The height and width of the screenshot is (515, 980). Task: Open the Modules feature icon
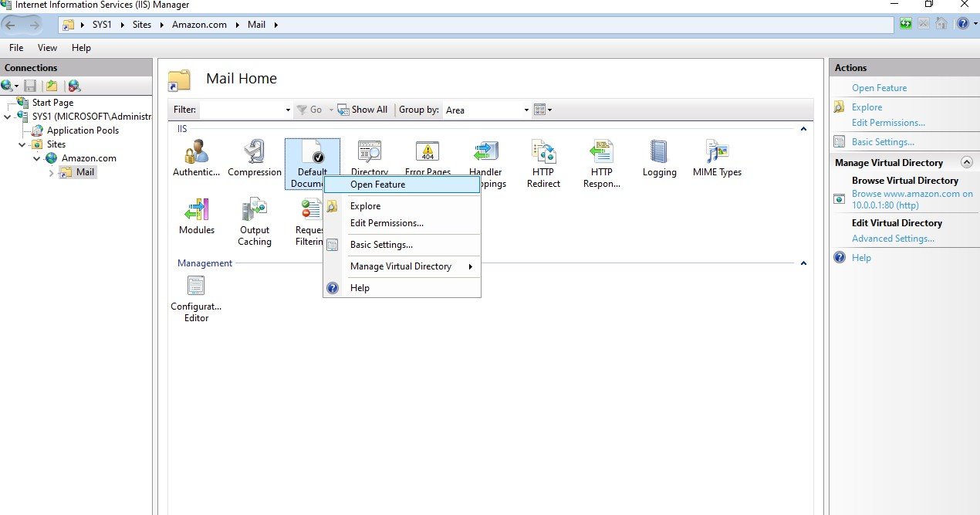[196, 216]
